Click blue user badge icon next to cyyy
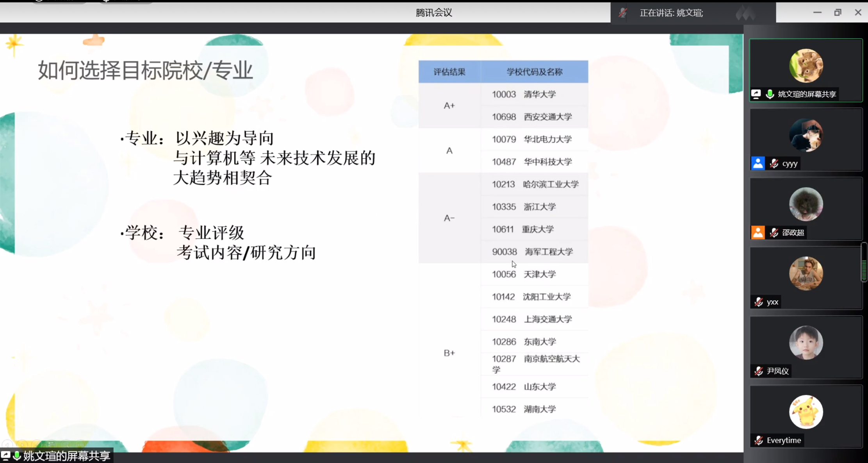 coord(758,163)
